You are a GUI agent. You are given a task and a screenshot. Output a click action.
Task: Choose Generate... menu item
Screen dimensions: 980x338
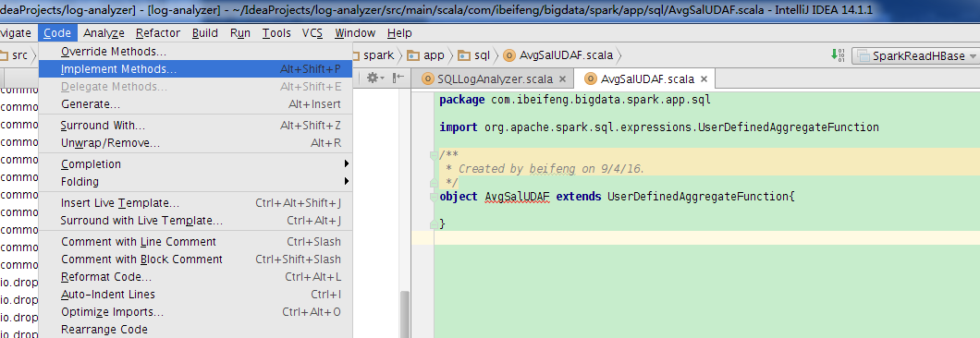tap(196, 103)
